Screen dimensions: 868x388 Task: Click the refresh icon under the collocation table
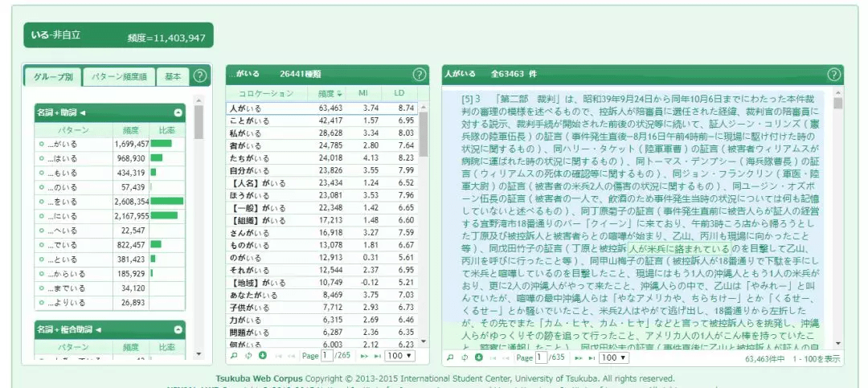pyautogui.click(x=248, y=356)
